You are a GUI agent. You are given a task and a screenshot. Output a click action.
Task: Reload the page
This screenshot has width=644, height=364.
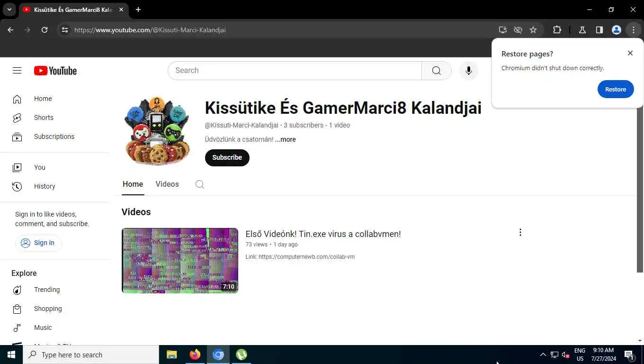[x=45, y=30]
